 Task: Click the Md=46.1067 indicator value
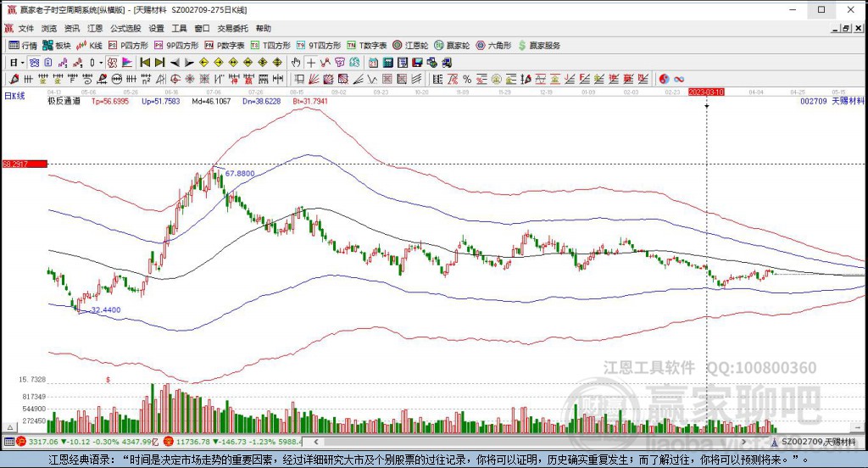tap(211, 102)
